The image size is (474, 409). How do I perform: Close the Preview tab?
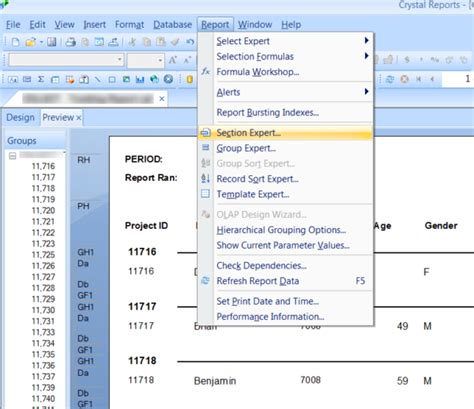pyautogui.click(x=79, y=118)
